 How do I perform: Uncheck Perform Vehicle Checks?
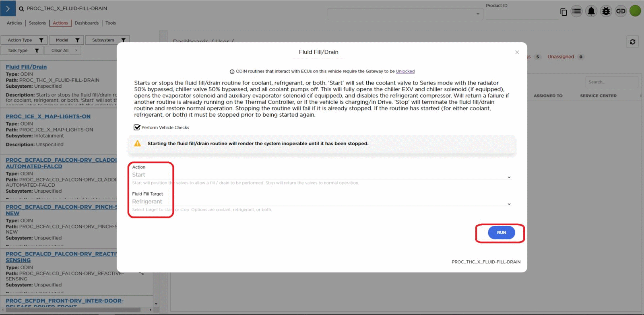click(137, 128)
